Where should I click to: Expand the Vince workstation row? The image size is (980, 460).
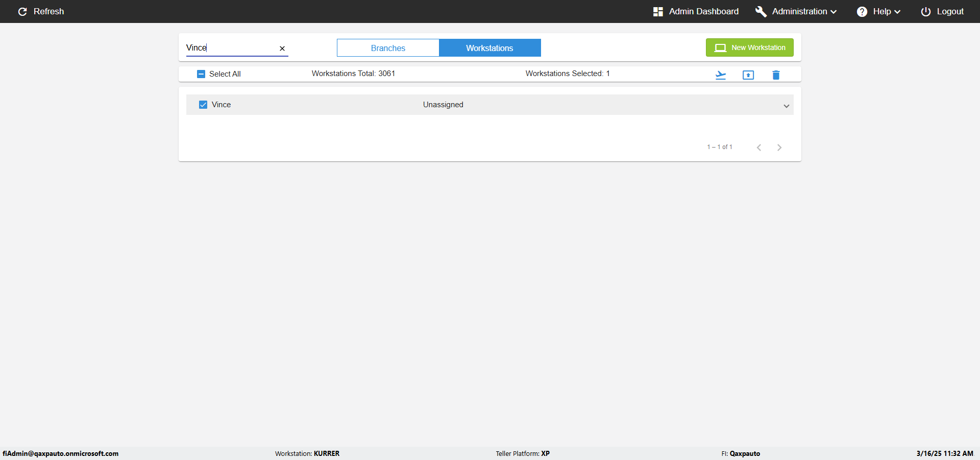tap(787, 106)
